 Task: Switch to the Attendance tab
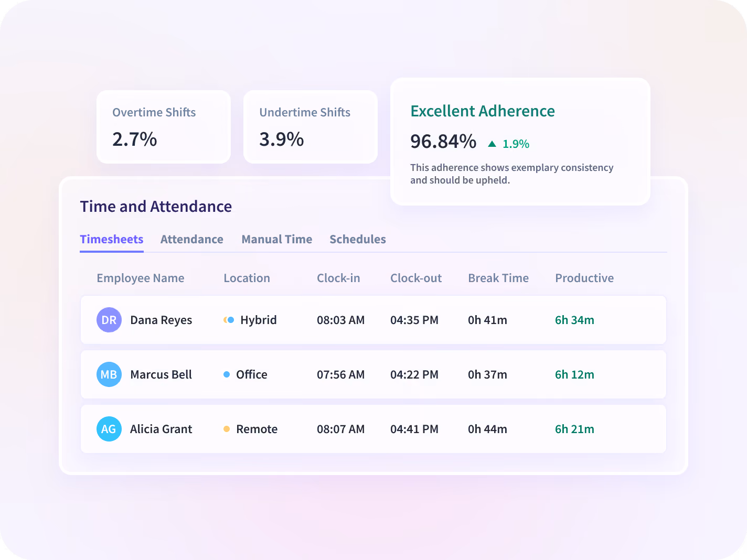(191, 239)
